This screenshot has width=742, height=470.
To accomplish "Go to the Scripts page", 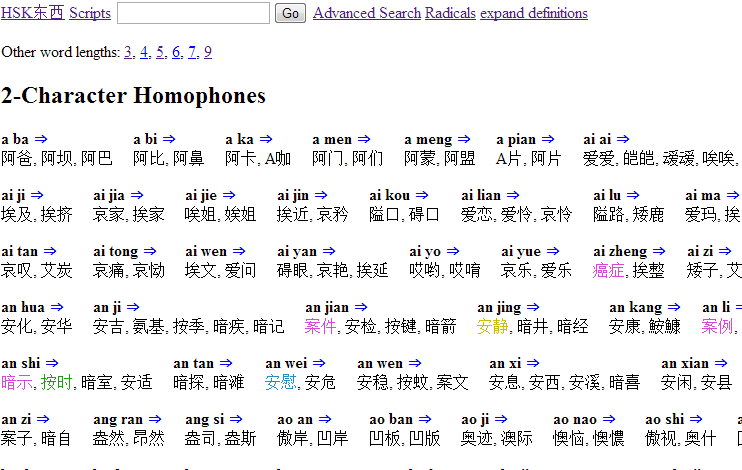I will click(90, 13).
